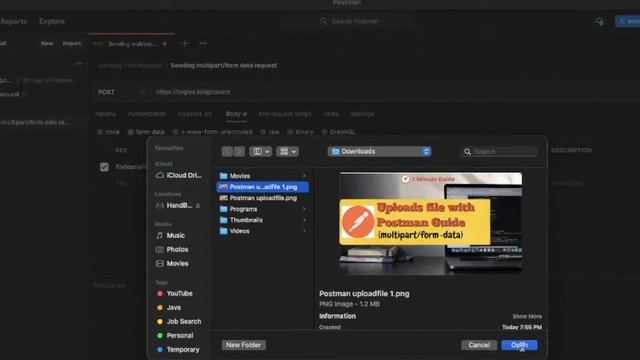
Task: Click the image preview thumbnail
Action: point(431,223)
